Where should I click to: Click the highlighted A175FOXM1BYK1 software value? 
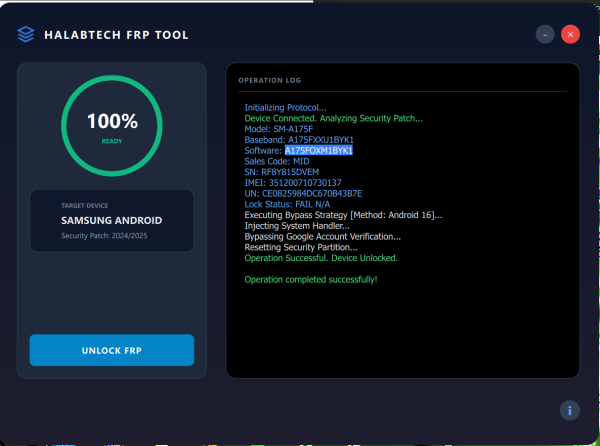coord(318,150)
